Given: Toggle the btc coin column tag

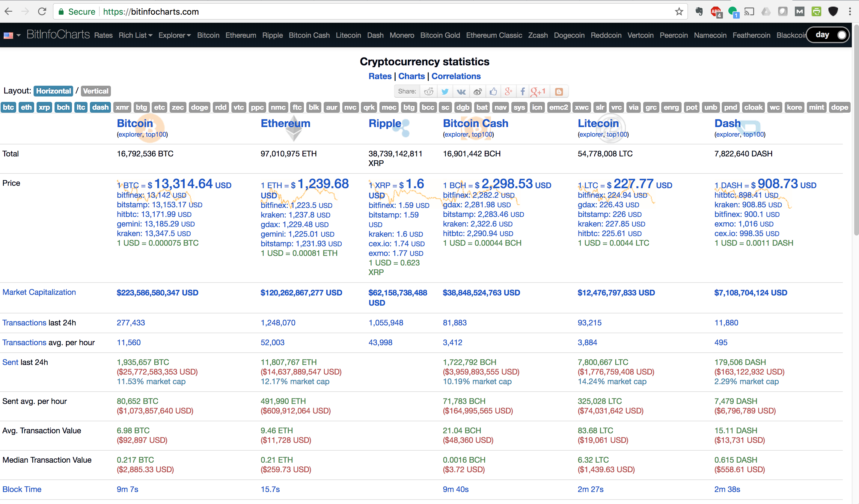Looking at the screenshot, I should [8, 107].
